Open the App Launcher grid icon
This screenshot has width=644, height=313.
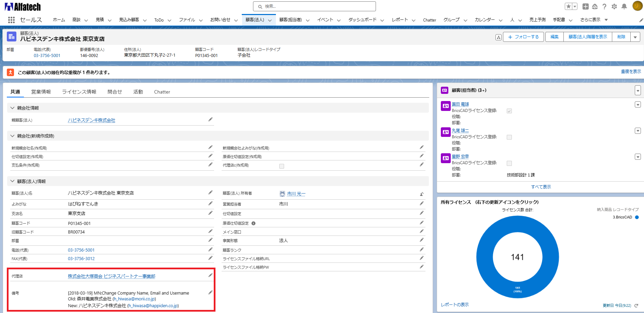click(x=11, y=20)
